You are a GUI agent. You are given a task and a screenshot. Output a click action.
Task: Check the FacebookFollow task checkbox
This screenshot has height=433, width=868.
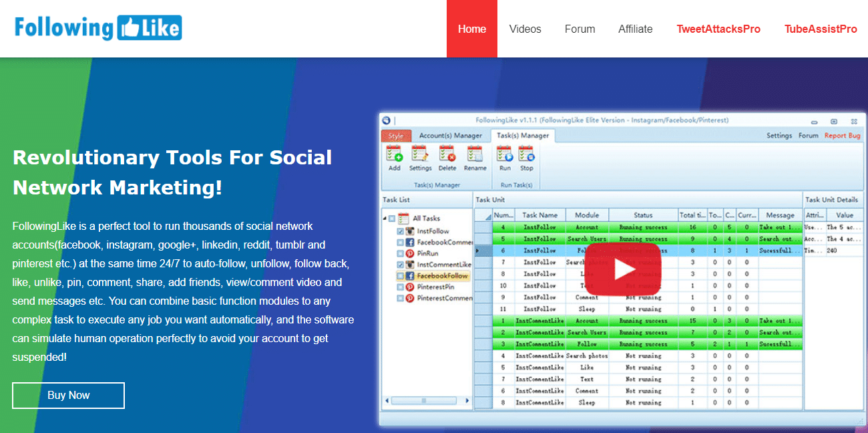pos(400,276)
